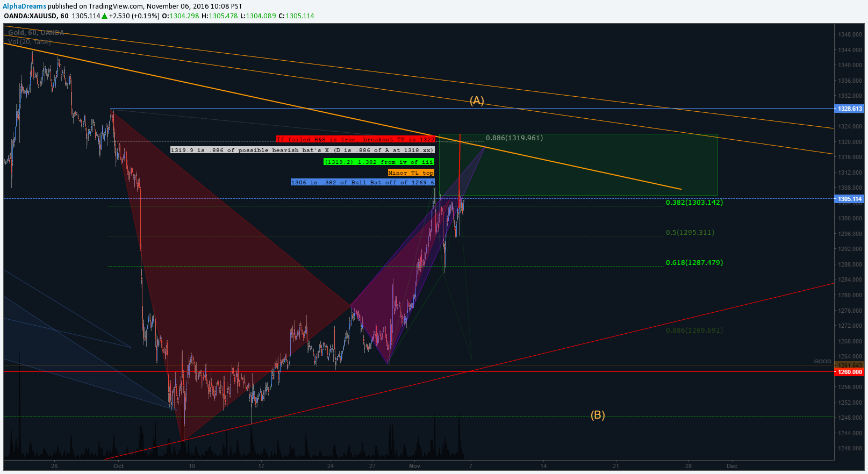
Task: Click the H:1305.478 high price value
Action: [219, 16]
